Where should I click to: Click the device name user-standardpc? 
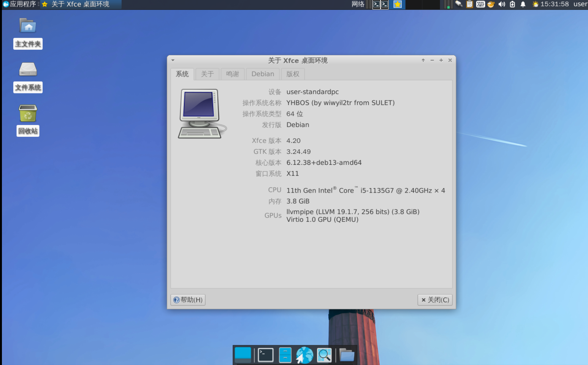coord(312,92)
